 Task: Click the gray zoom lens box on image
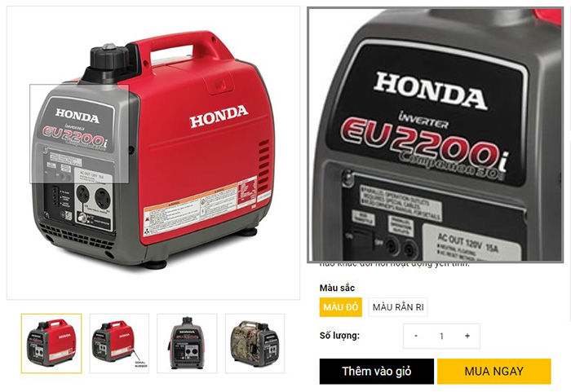pyautogui.click(x=79, y=134)
